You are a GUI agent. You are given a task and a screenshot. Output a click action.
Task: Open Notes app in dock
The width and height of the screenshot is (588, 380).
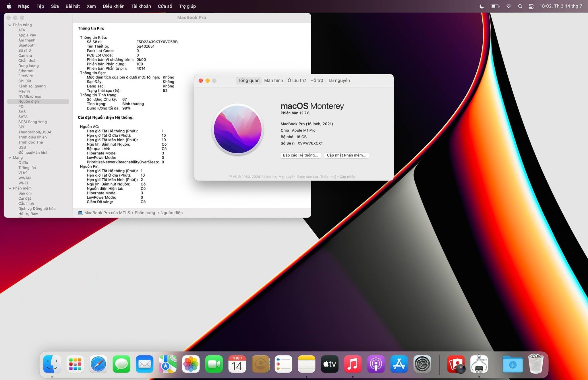click(307, 364)
